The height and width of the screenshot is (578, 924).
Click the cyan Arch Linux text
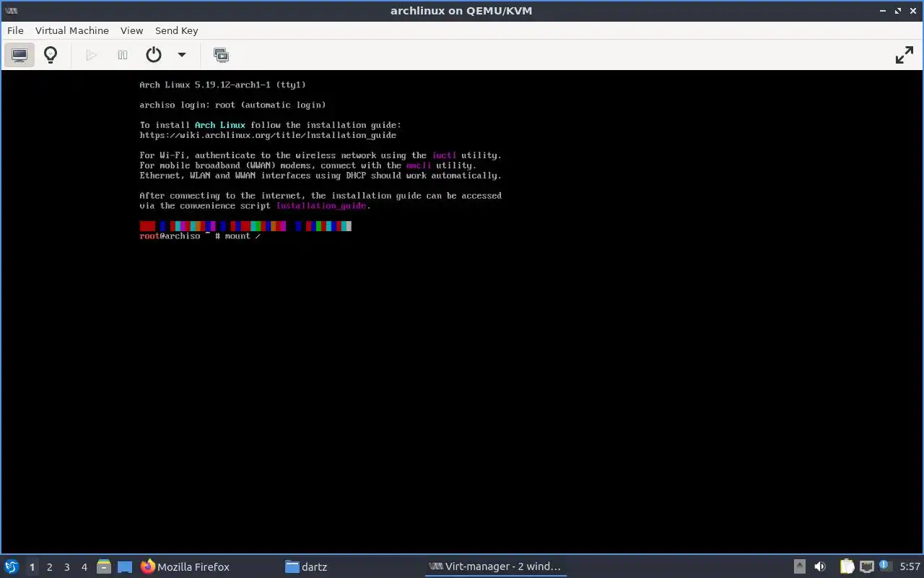220,125
